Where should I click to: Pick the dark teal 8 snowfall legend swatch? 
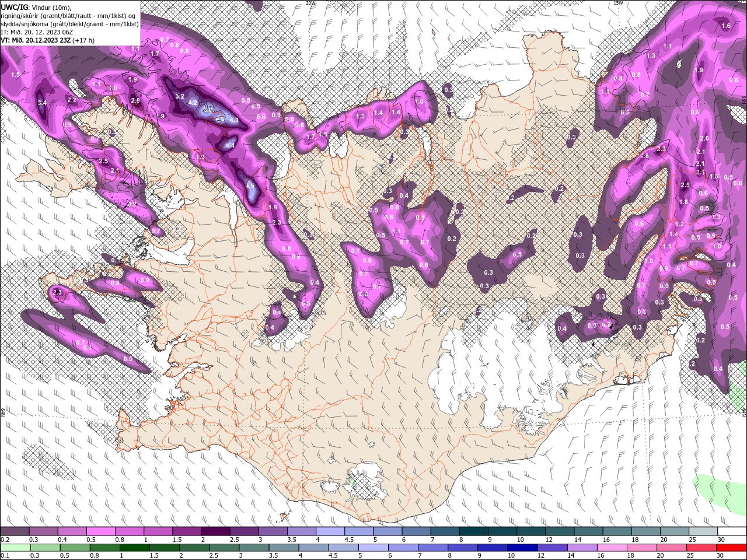(x=474, y=531)
